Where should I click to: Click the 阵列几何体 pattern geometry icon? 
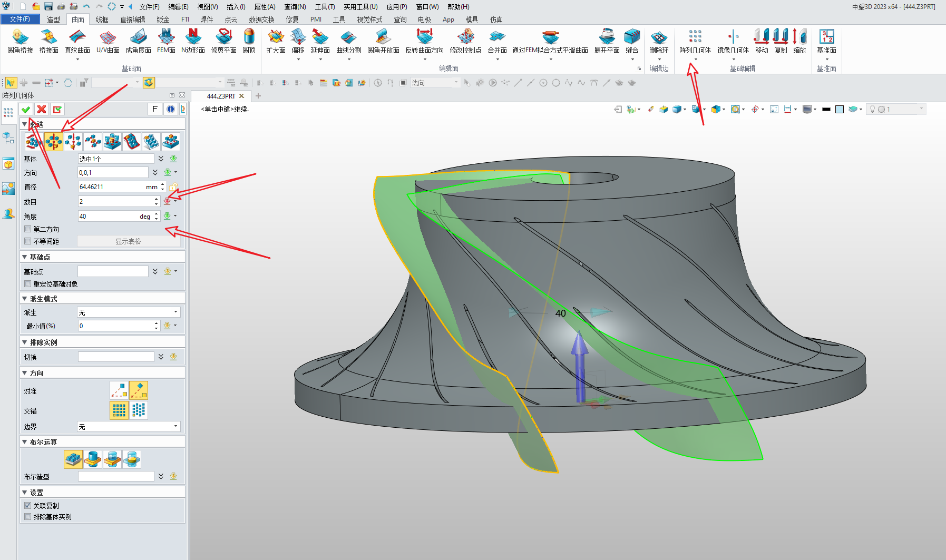(695, 37)
